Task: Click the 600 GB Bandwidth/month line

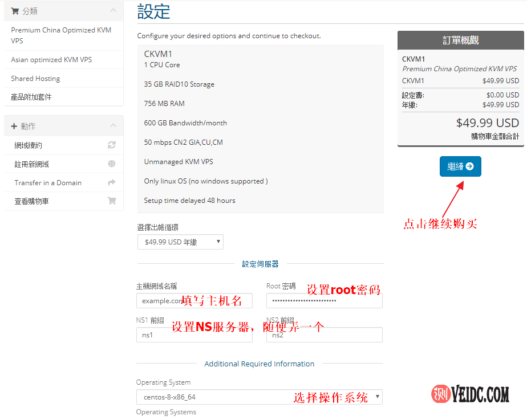Action: 185,123
